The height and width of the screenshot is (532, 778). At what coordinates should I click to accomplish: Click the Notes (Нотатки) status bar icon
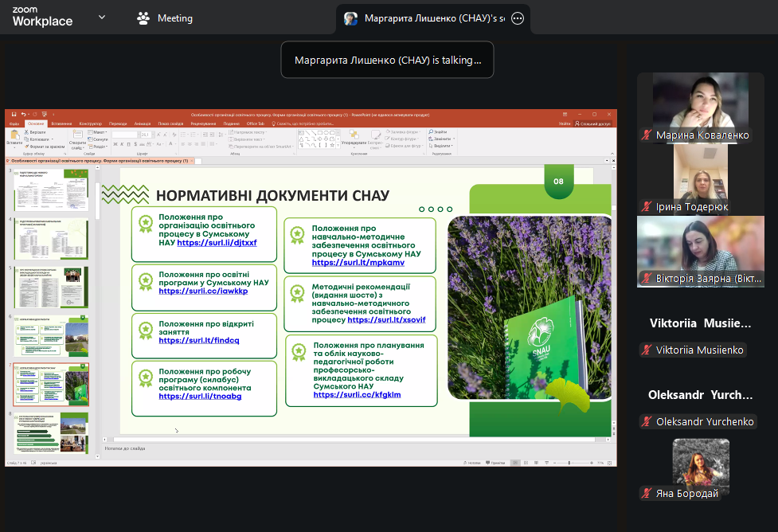click(x=473, y=463)
